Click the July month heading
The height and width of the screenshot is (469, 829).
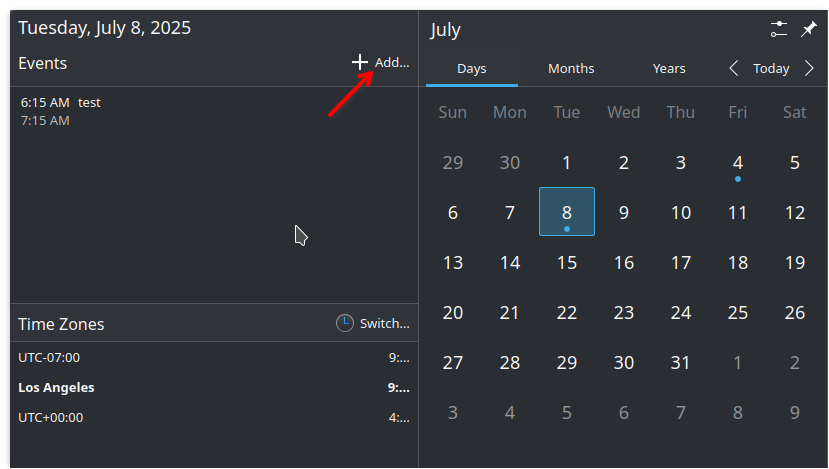coord(446,30)
